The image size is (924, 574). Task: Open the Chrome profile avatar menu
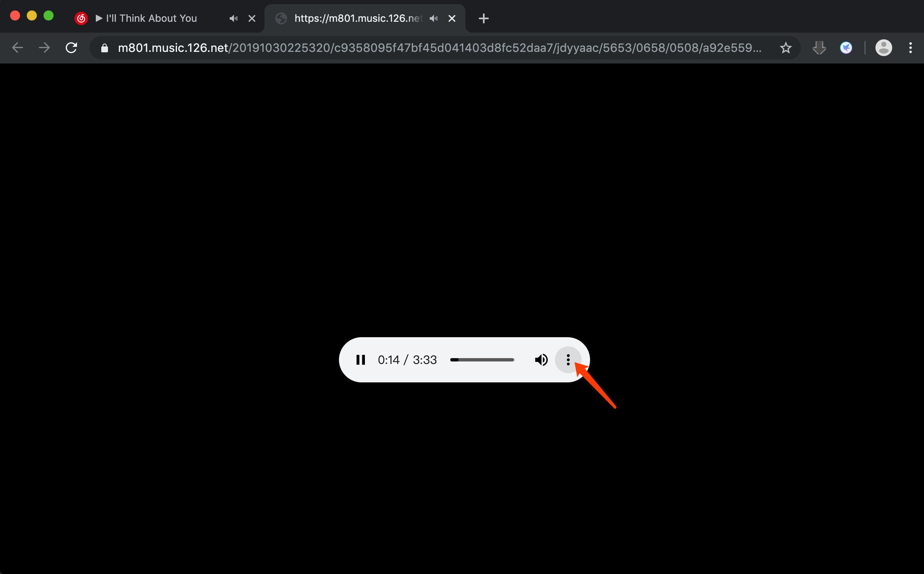coord(883,48)
